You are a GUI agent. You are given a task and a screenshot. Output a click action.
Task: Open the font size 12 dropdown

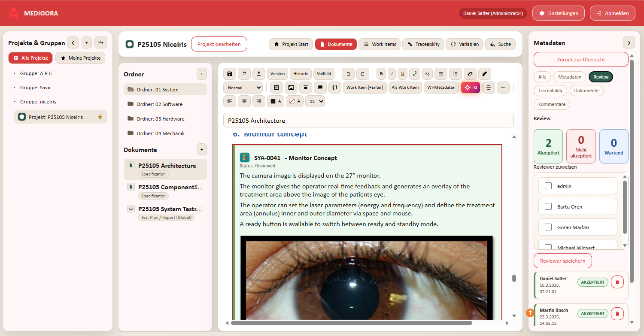[x=315, y=101]
